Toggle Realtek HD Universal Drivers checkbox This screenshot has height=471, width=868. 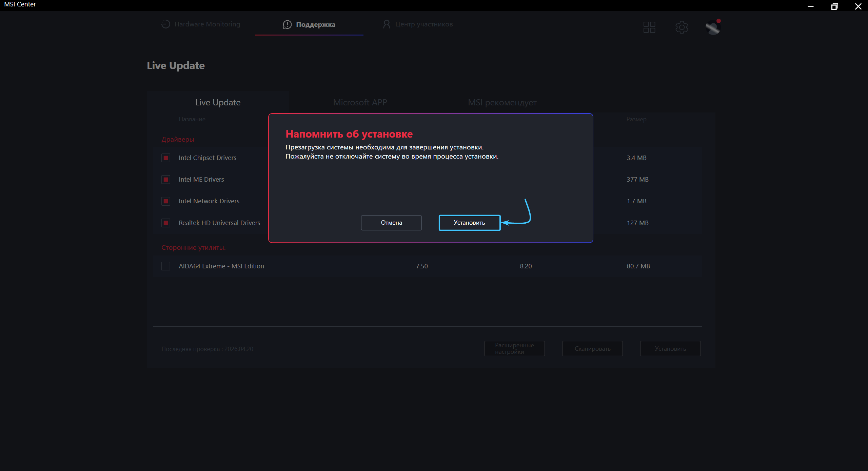coord(166,223)
